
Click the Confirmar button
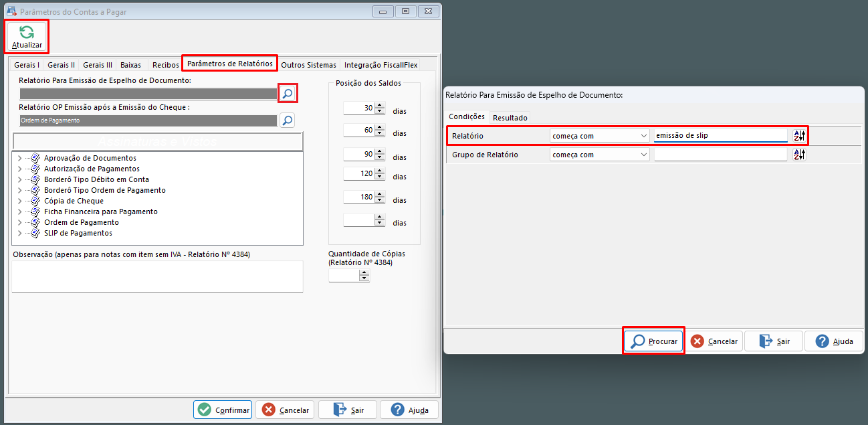pos(223,410)
